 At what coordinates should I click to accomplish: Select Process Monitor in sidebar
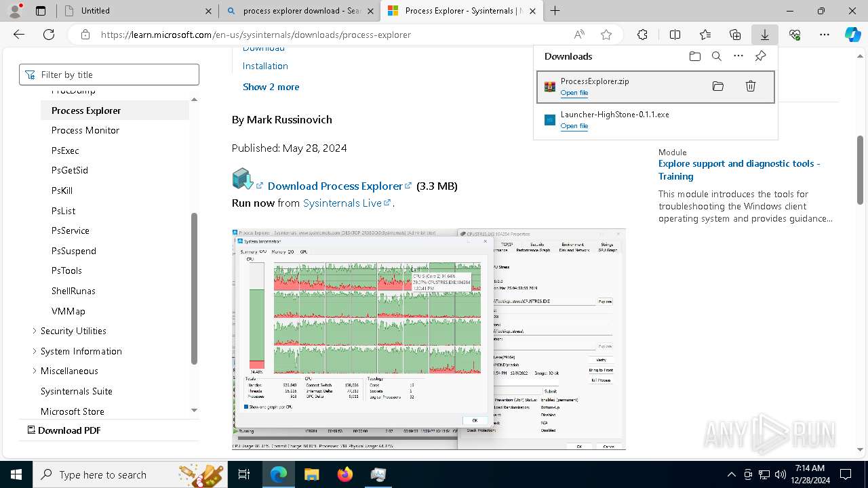pos(85,130)
